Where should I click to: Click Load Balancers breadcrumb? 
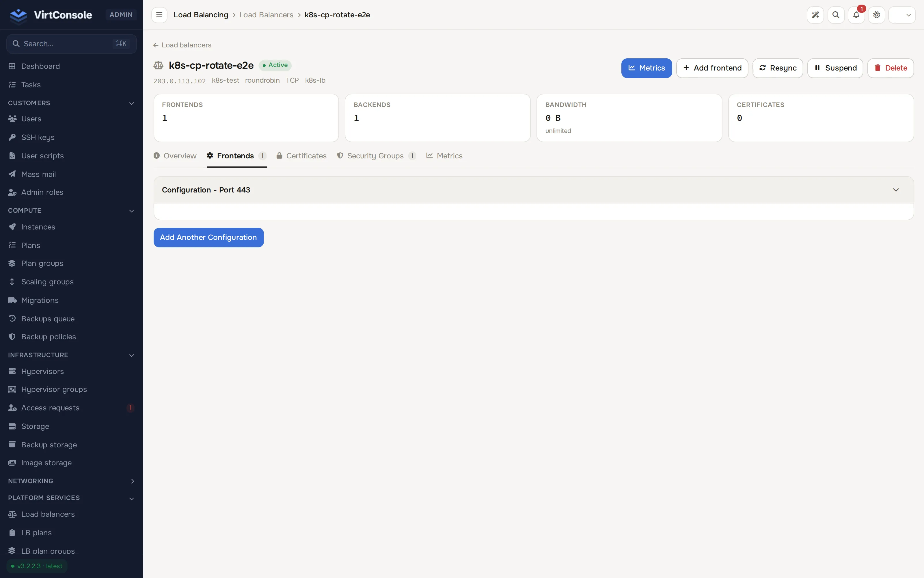pyautogui.click(x=266, y=15)
